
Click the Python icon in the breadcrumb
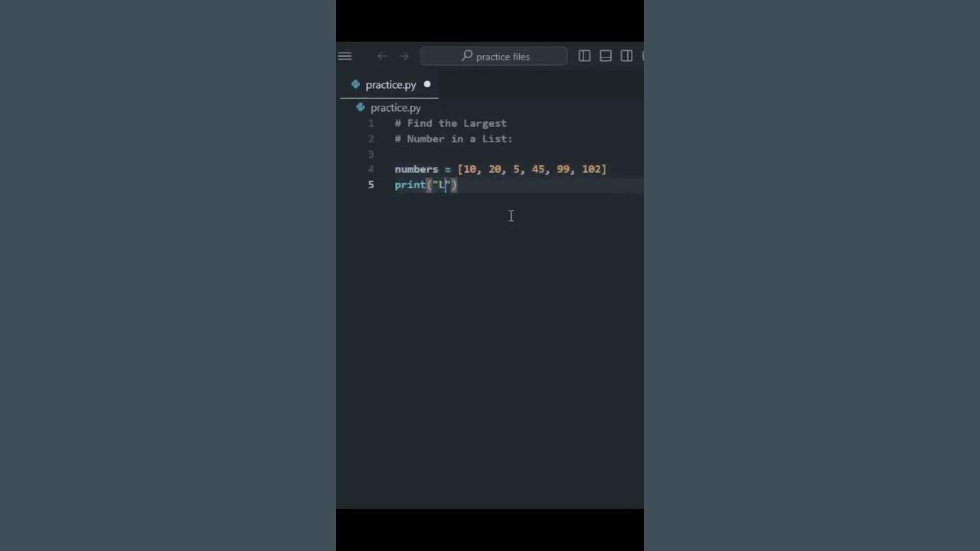[x=361, y=108]
